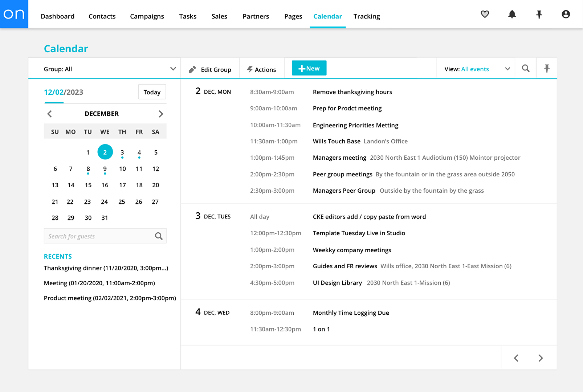Click the pencil Edit Group icon
Image resolution: width=583 pixels, height=392 pixels.
coord(192,69)
